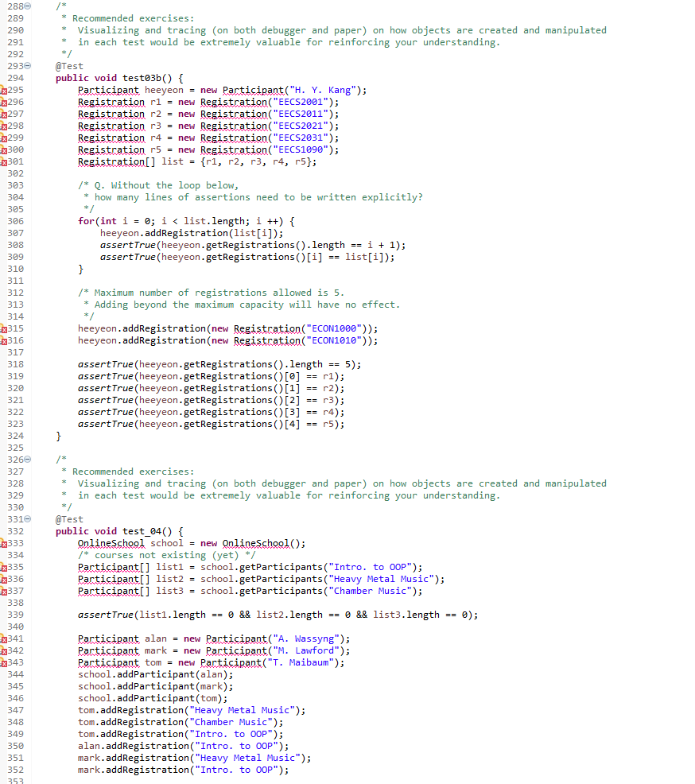Screen dimensions: 695x784
Task: Click the error marker next to line 316
Action: pos(6,340)
